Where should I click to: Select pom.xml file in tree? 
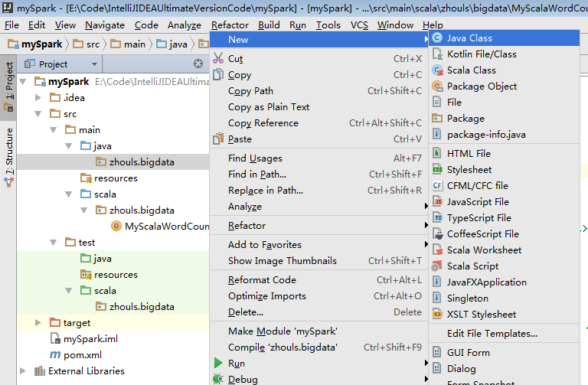click(x=76, y=355)
